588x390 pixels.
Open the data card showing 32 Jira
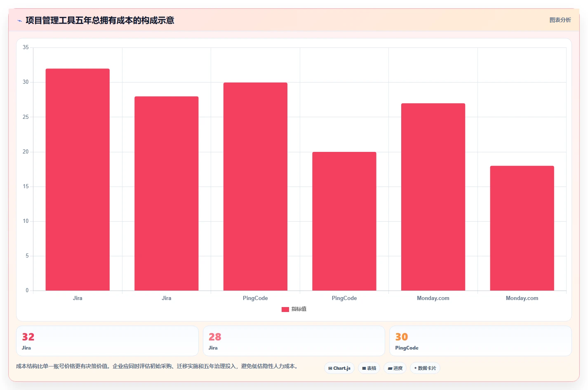pos(107,341)
